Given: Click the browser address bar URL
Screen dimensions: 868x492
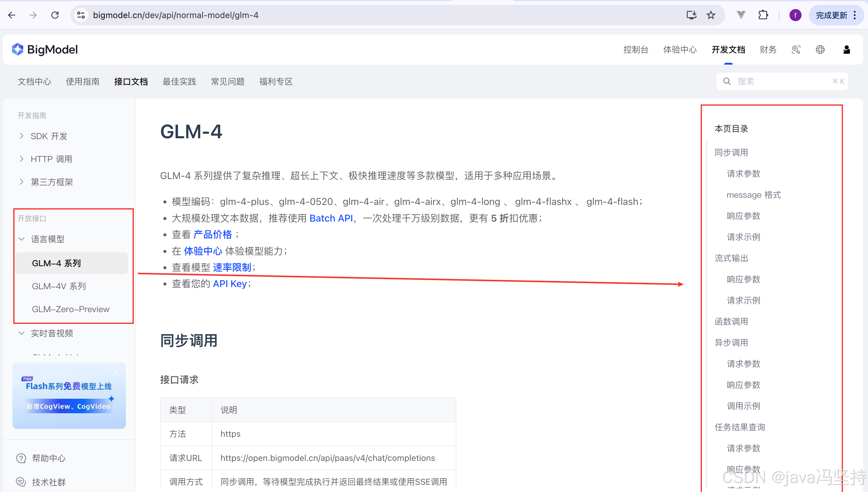Looking at the screenshot, I should pyautogui.click(x=175, y=15).
